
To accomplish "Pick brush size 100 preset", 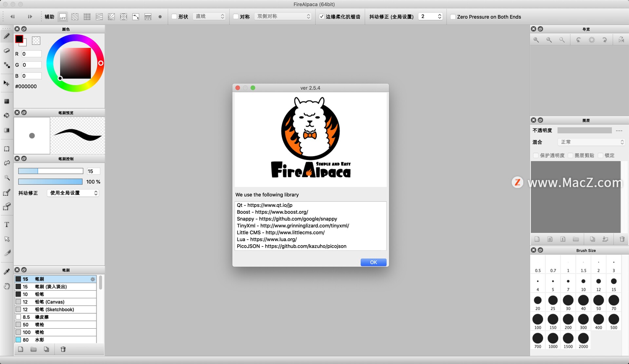I will pyautogui.click(x=538, y=321).
